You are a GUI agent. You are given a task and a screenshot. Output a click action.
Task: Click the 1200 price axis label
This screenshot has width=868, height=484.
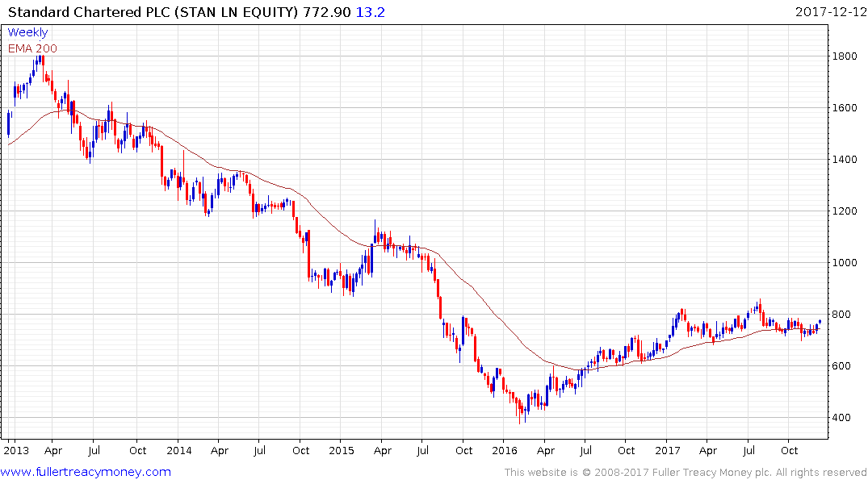pos(845,211)
